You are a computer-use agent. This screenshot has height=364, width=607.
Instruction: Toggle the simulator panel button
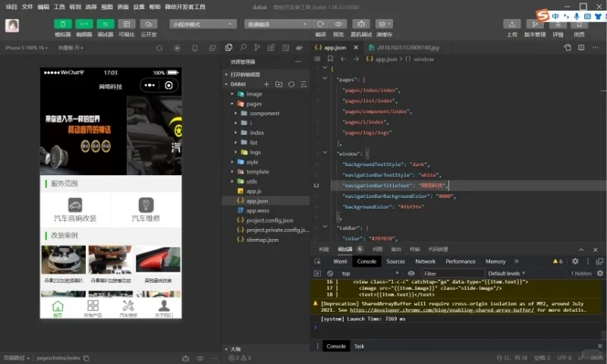click(63, 24)
